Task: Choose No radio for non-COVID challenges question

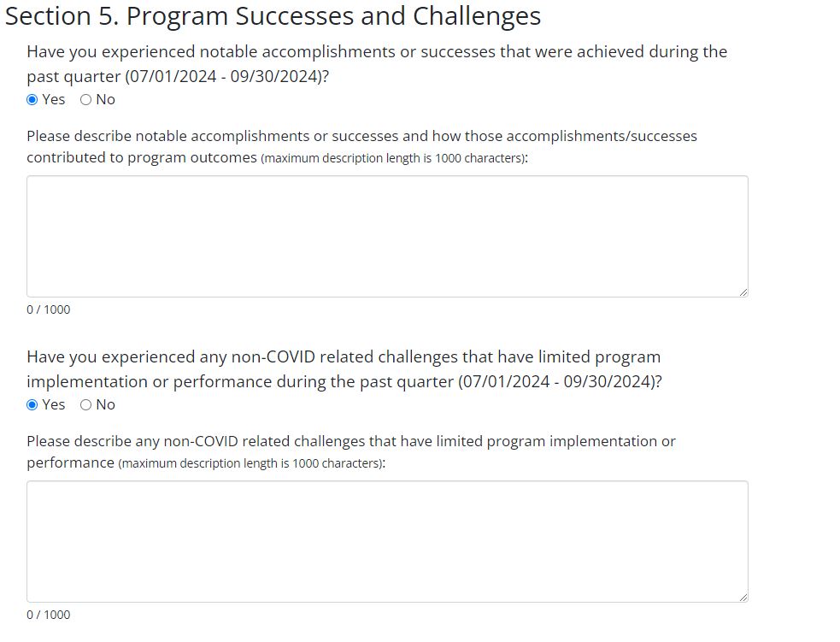Action: pyautogui.click(x=85, y=405)
